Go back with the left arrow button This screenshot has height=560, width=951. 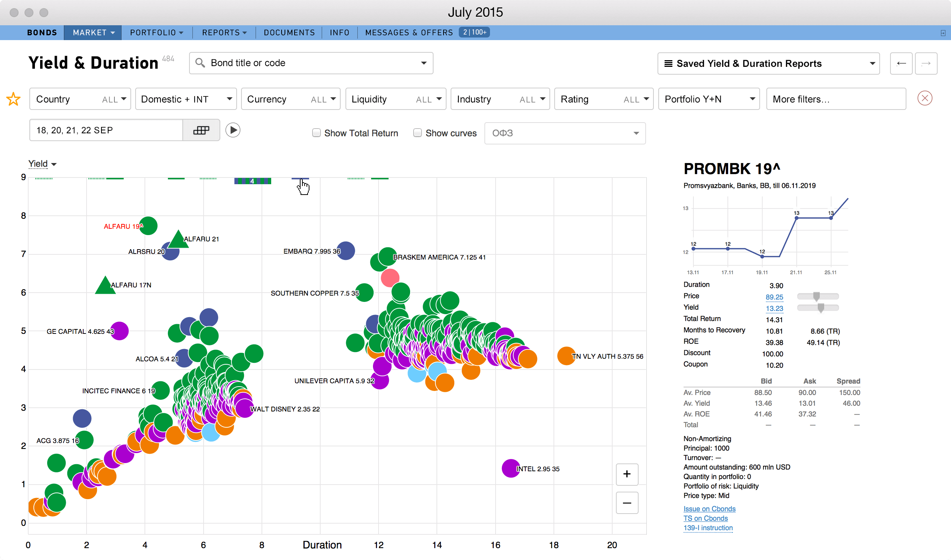901,64
